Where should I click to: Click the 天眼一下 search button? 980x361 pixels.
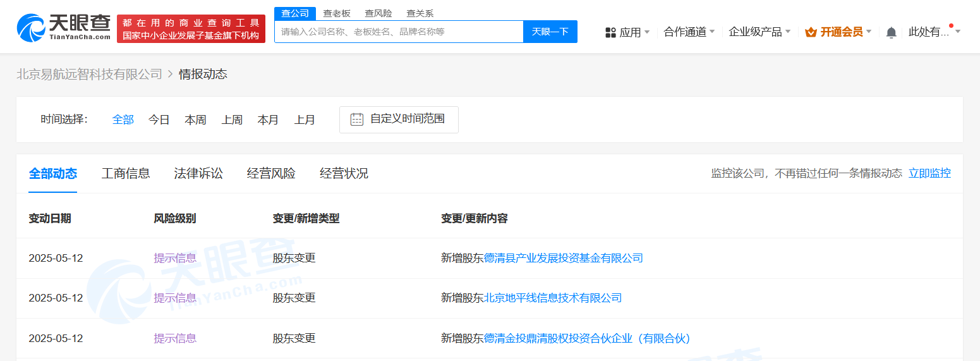(550, 32)
